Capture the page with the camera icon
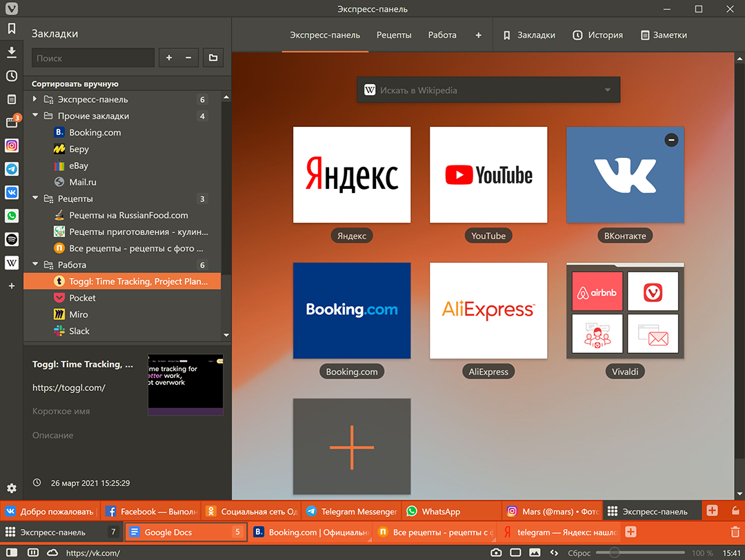The height and width of the screenshot is (560, 745). click(x=496, y=553)
